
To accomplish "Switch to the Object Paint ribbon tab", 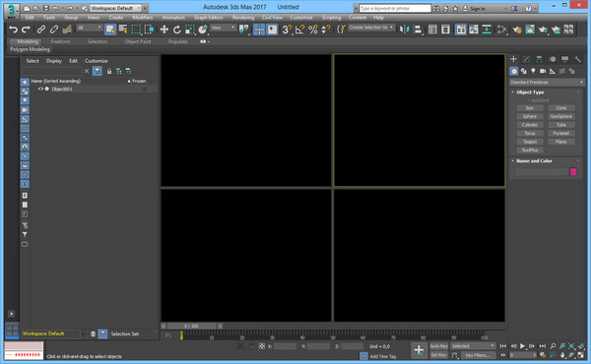I will coord(138,41).
